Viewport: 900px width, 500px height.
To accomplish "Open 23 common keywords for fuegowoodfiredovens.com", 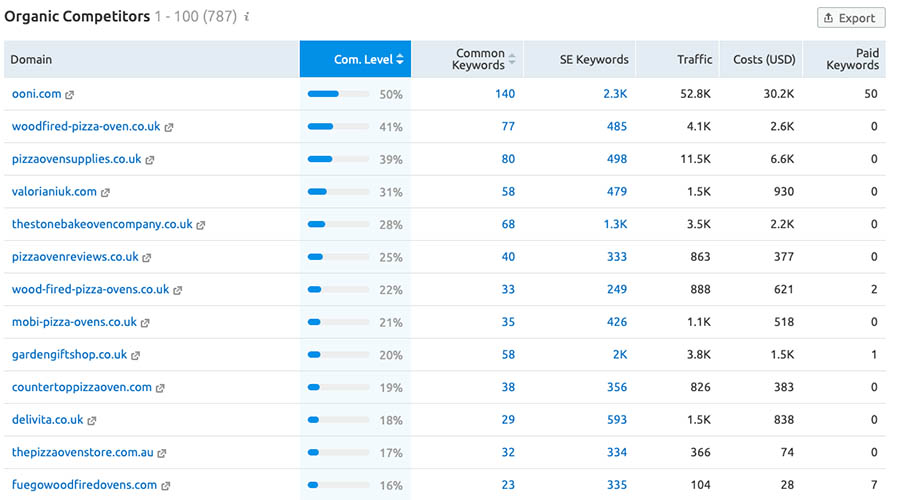I will (x=508, y=485).
